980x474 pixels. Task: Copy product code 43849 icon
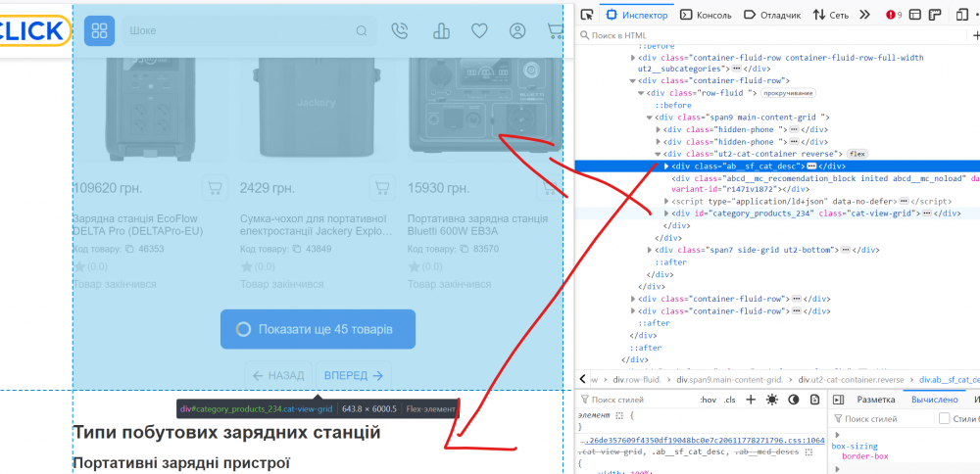point(297,249)
